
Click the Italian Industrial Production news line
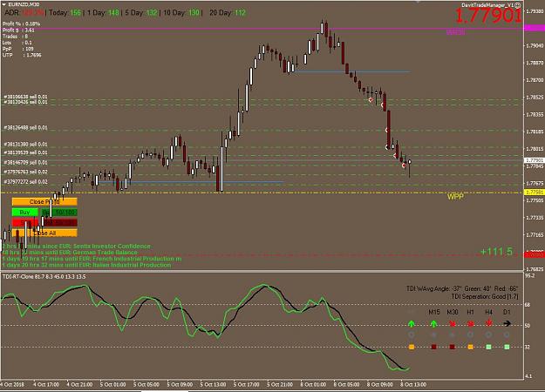click(86, 265)
